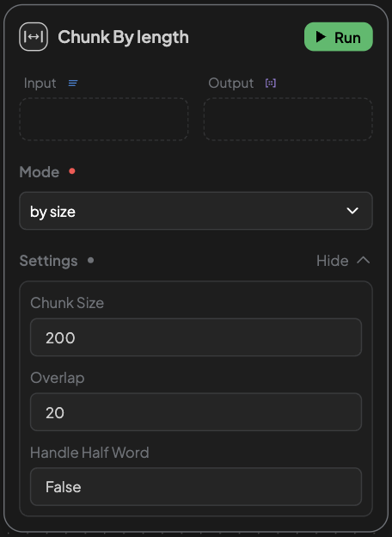Focus the Chunk Size field showing 200

[x=196, y=337]
